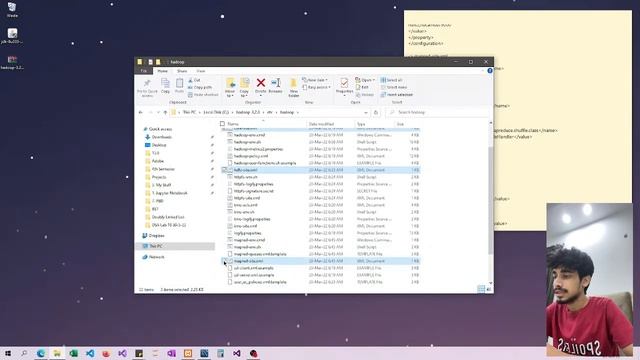This screenshot has width=640, height=360.
Task: Cut the selected files
Action: [x=195, y=80]
